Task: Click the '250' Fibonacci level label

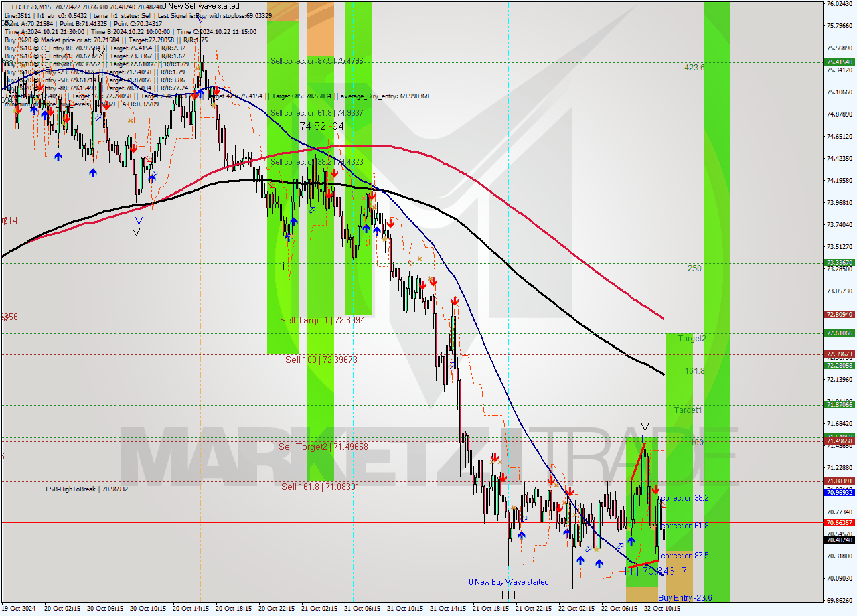Action: coord(694,268)
